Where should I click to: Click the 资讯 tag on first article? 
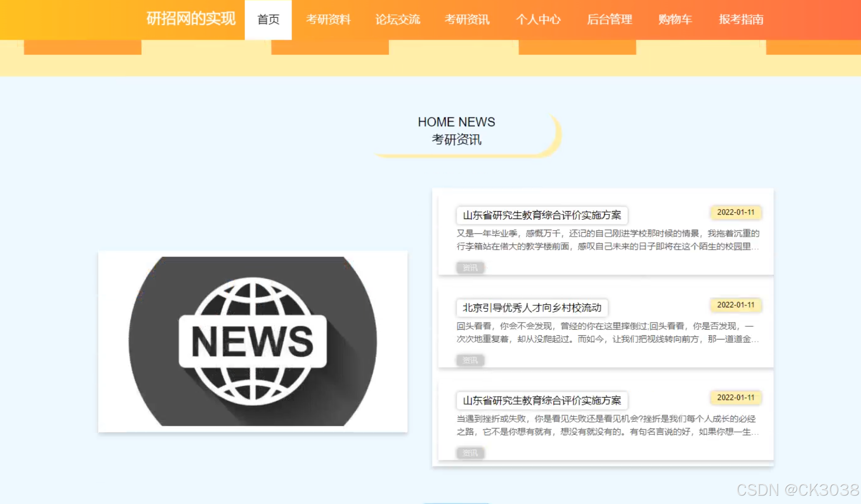point(470,268)
